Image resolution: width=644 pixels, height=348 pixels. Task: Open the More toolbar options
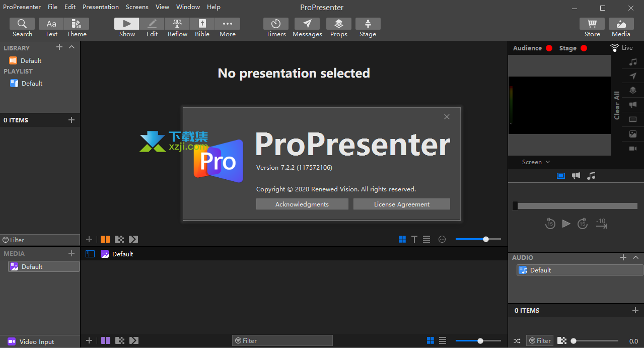pyautogui.click(x=228, y=28)
